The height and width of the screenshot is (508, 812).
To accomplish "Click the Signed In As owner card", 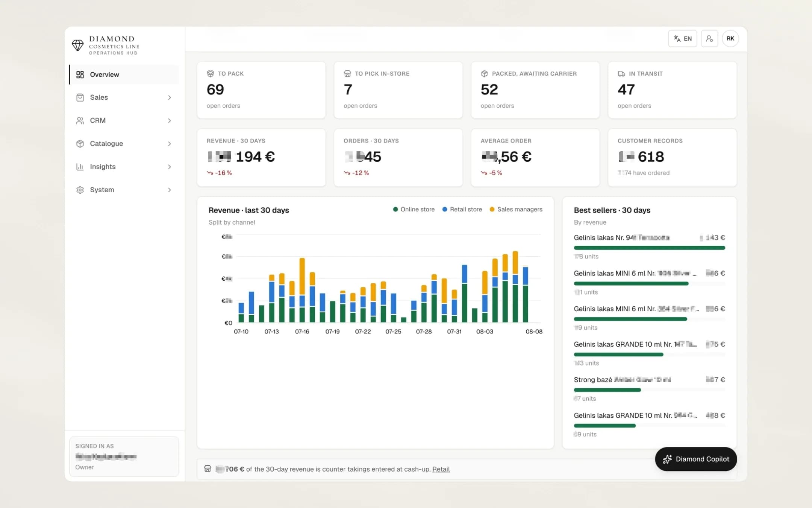I will pyautogui.click(x=124, y=456).
